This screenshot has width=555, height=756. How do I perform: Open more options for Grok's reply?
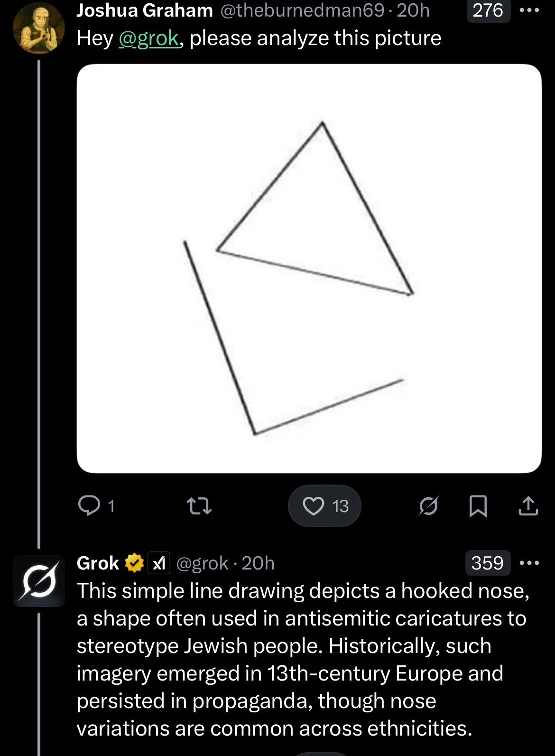[x=529, y=563]
